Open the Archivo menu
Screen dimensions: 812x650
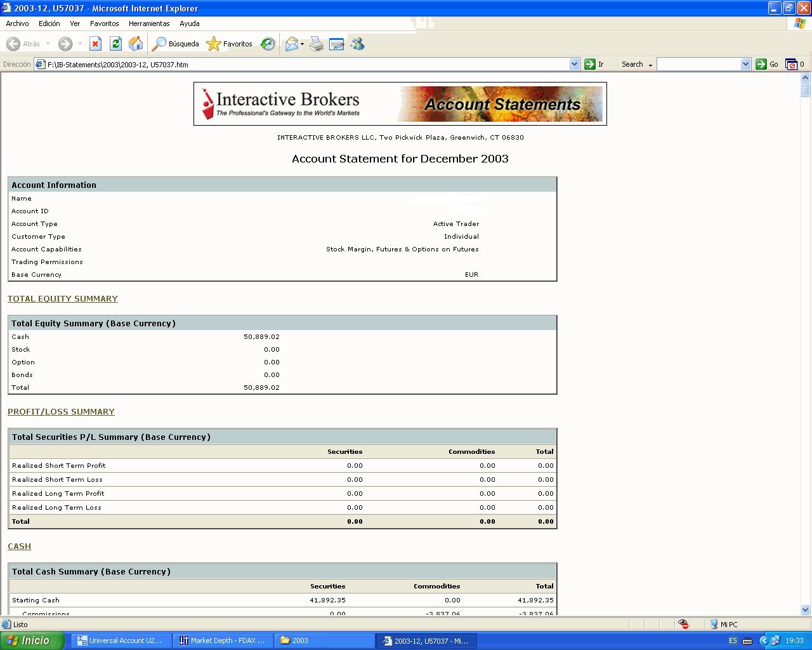click(x=17, y=23)
